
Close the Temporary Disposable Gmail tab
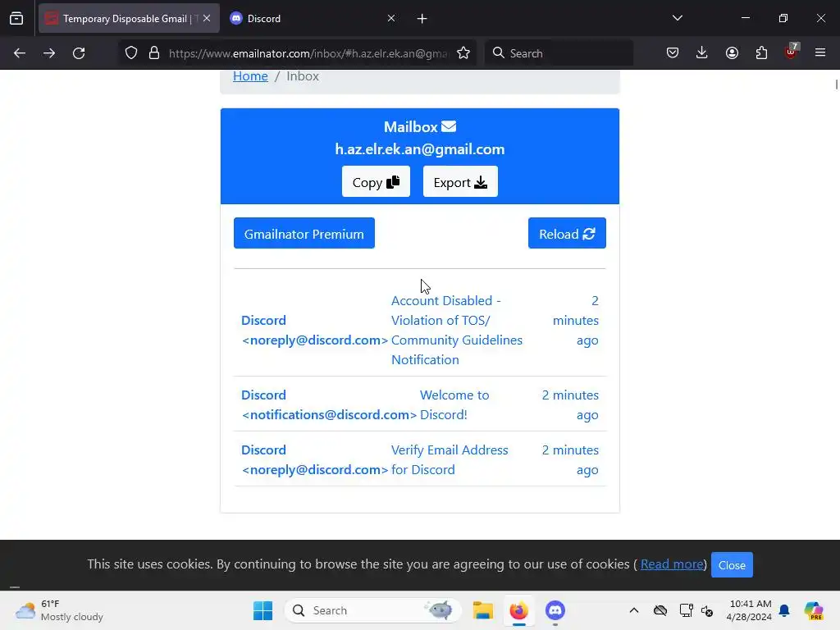pos(207,18)
